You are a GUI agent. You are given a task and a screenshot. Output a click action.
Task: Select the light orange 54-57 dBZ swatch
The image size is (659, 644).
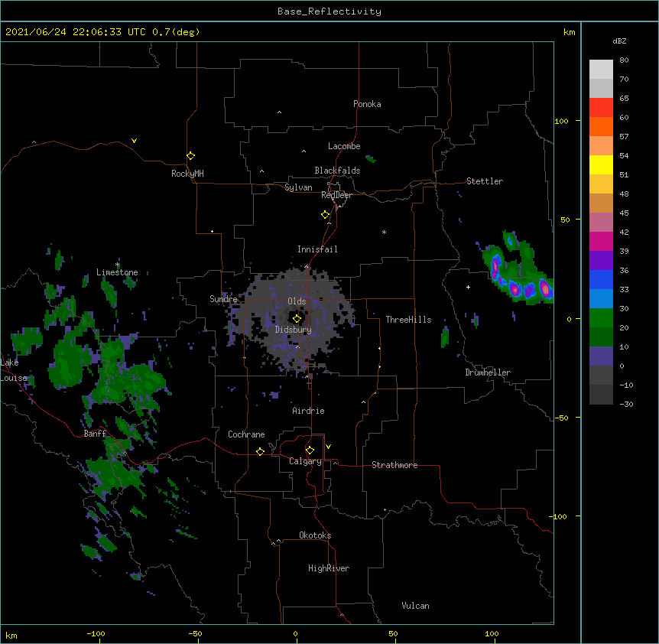pos(601,146)
